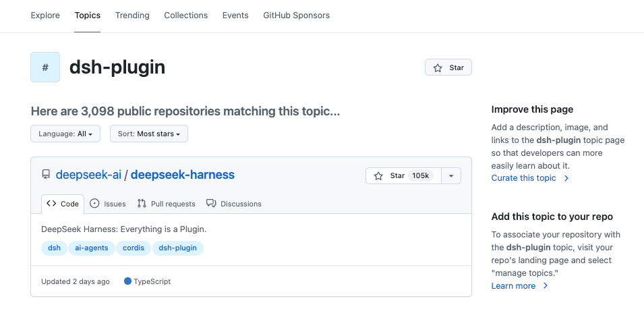The width and height of the screenshot is (644, 309).
Task: Open the Collections tab
Action: (x=186, y=16)
